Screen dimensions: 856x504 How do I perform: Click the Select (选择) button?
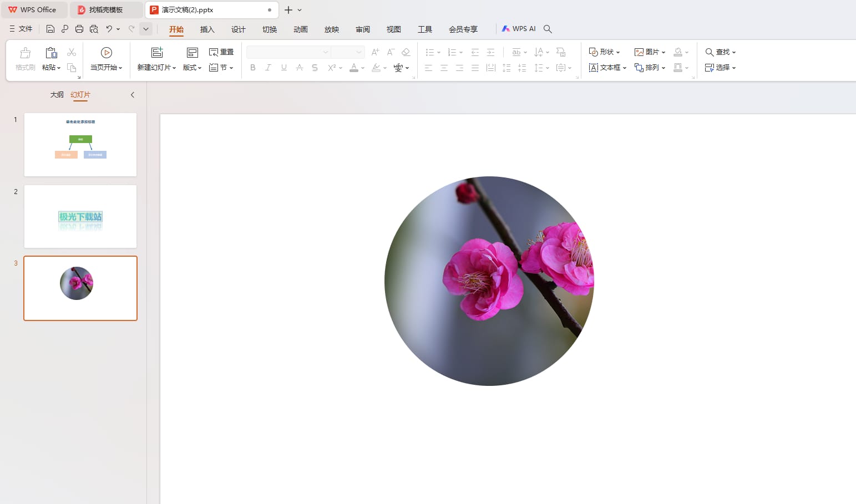coord(720,68)
